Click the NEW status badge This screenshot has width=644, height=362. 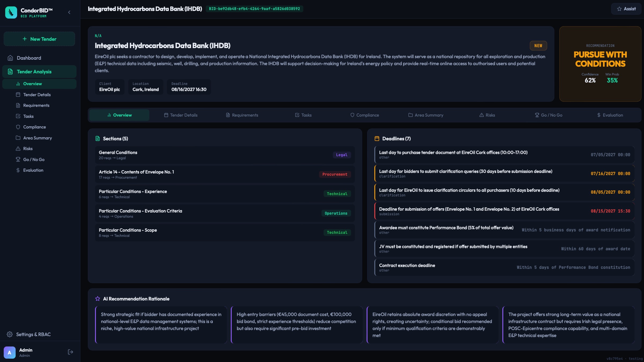pos(538,46)
